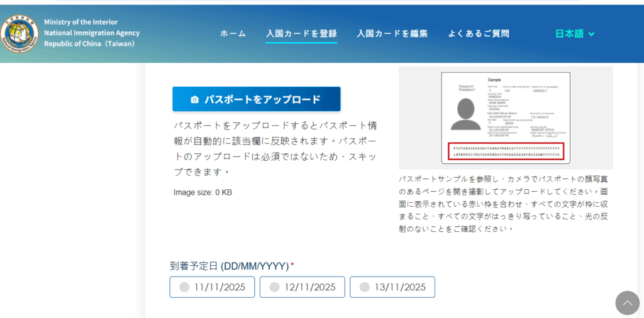The width and height of the screenshot is (644, 318).
Task: Click the passport photo instructions under sample
Action: click(x=506, y=203)
